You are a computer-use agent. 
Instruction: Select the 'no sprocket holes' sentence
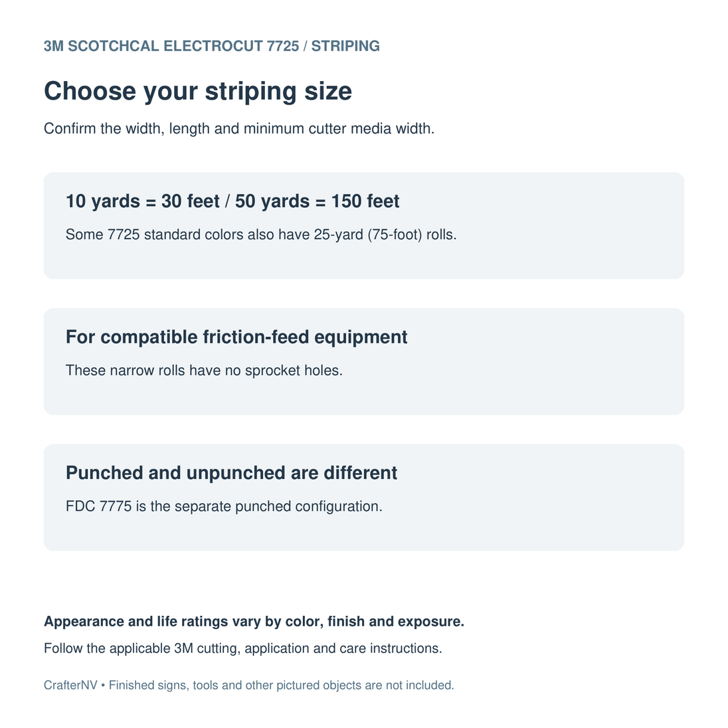(x=204, y=371)
